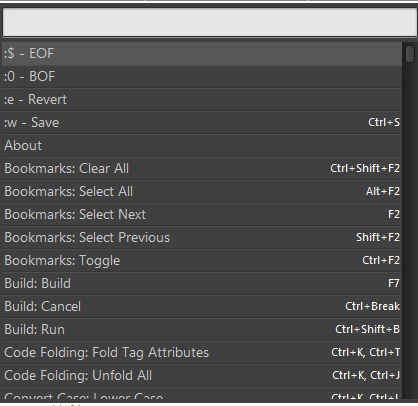Viewport: 418px width, 406px height.
Task: Choose Code Folding: Fold Tag Attributes
Action: pyautogui.click(x=202, y=353)
